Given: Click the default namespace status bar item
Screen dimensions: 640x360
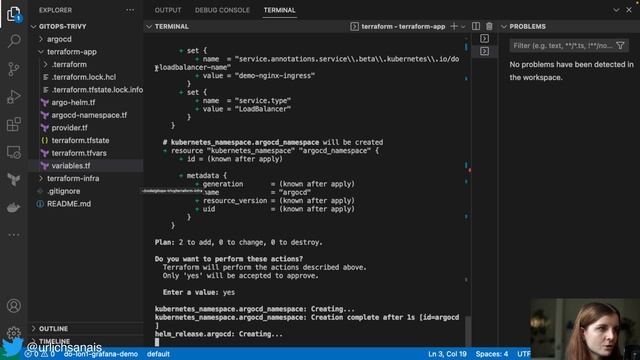Looking at the screenshot, I should click(x=158, y=354).
